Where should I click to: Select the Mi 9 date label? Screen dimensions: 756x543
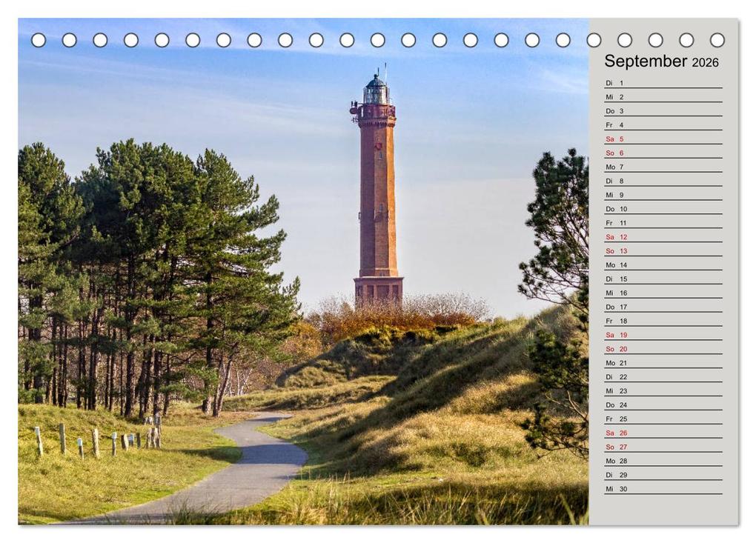[615, 194]
